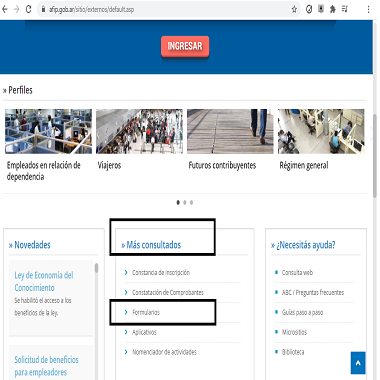Click the Perfiles section heading
The width and height of the screenshot is (380, 380).
(20, 90)
